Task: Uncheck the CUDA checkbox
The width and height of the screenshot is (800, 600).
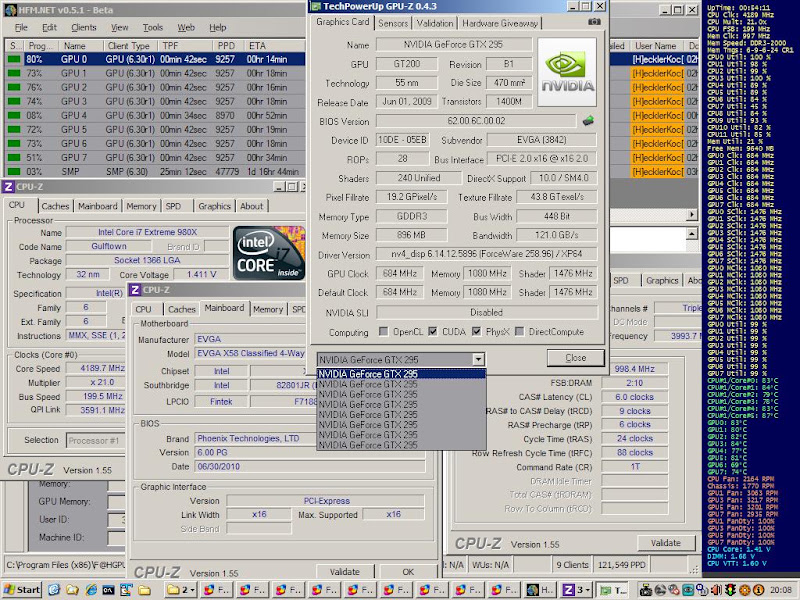Action: [432, 332]
